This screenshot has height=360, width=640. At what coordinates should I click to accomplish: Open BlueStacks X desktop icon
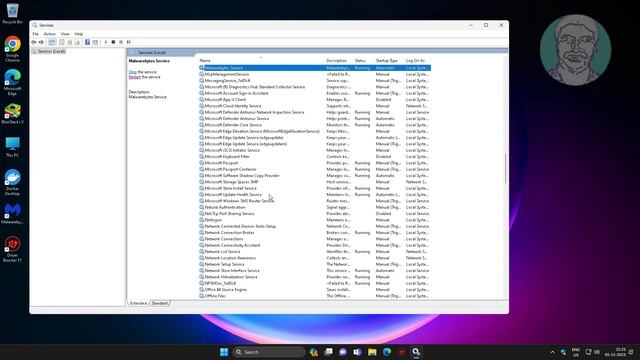(12, 114)
